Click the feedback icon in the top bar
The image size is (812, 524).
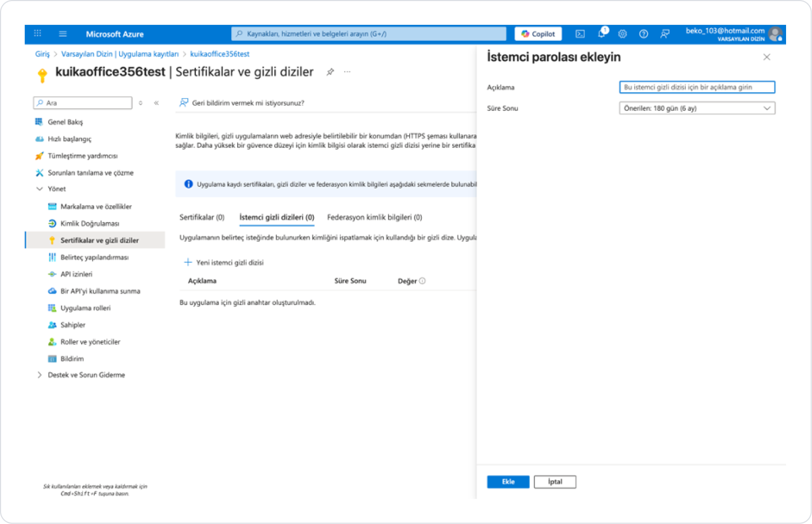pos(665,34)
